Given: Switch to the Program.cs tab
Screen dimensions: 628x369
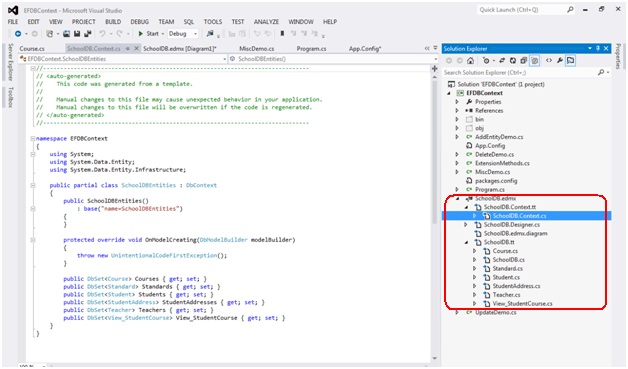Looking at the screenshot, I should click(x=312, y=48).
